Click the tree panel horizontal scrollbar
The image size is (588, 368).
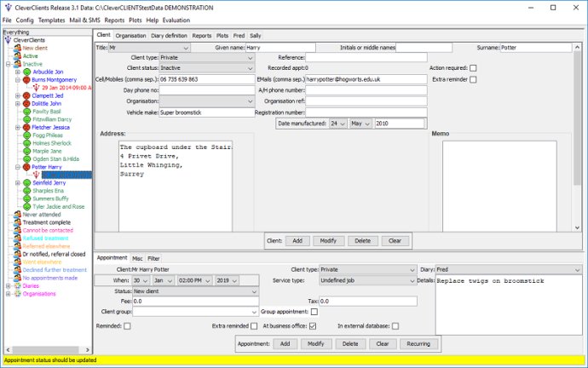click(48, 349)
